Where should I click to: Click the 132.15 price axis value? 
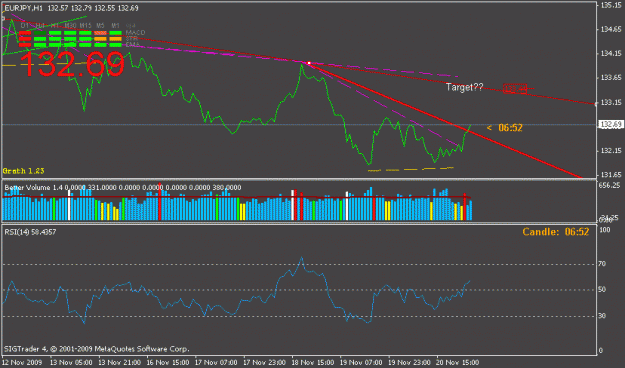[x=611, y=151]
